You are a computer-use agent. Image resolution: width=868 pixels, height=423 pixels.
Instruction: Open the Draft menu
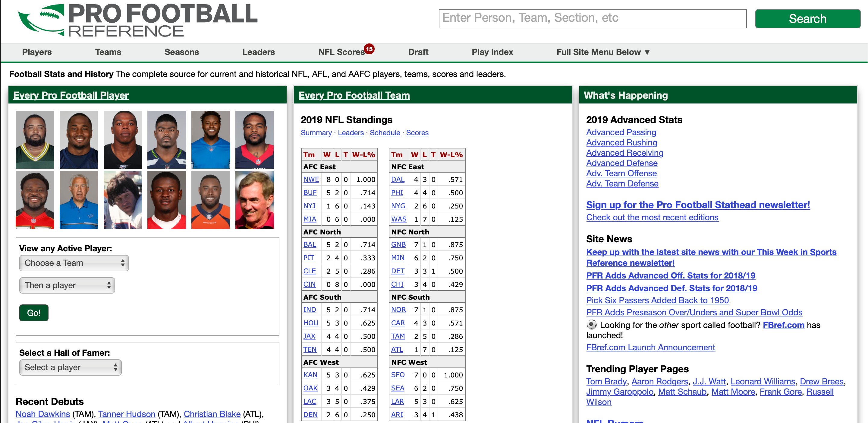(x=418, y=52)
